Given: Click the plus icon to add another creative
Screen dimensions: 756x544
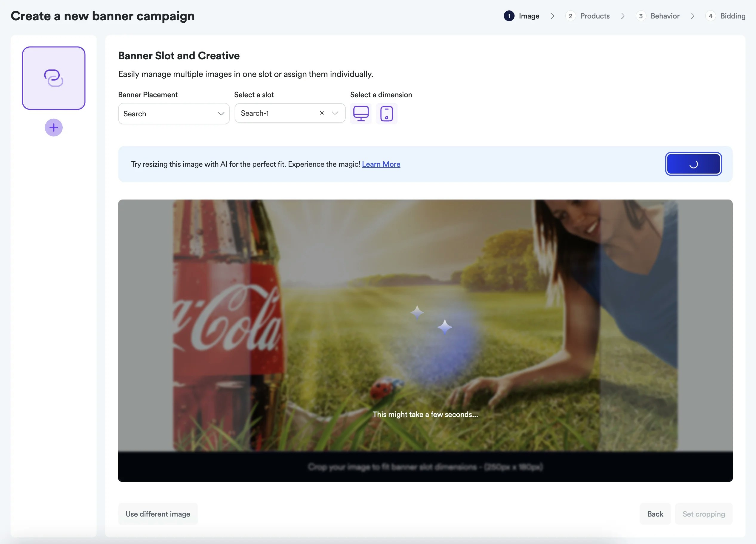Looking at the screenshot, I should tap(53, 127).
